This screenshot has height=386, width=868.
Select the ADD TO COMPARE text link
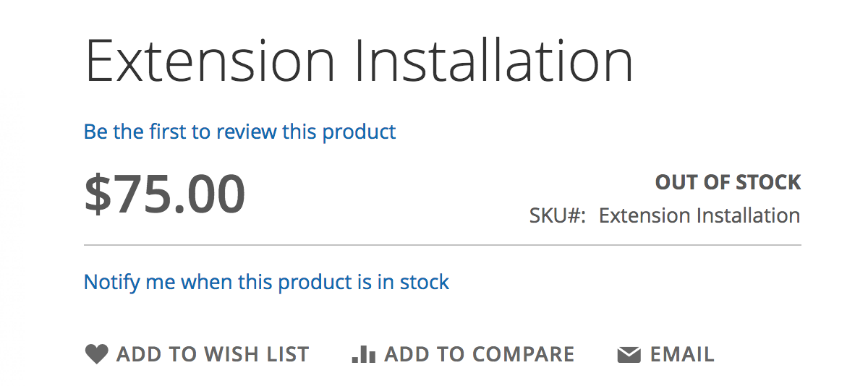point(480,354)
